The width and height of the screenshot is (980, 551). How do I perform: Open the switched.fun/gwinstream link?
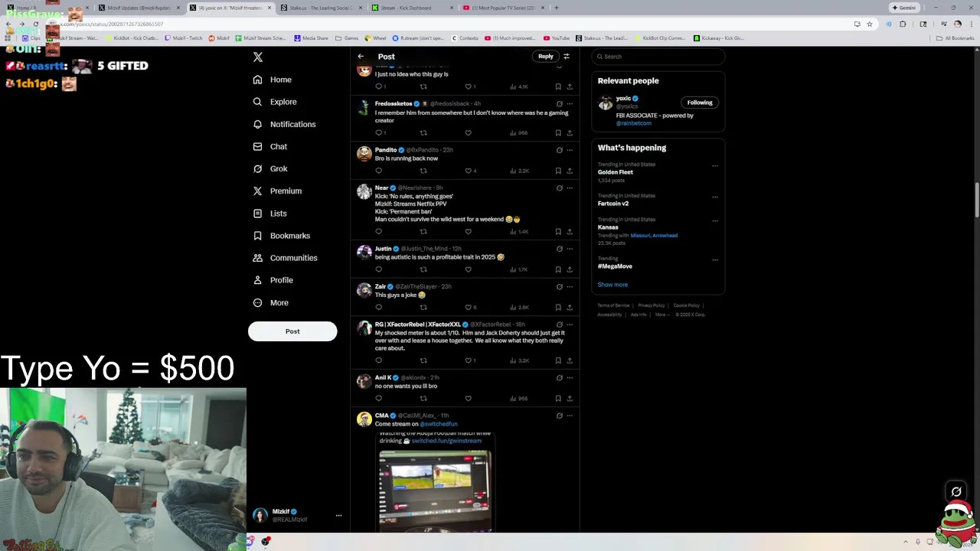[x=446, y=441]
